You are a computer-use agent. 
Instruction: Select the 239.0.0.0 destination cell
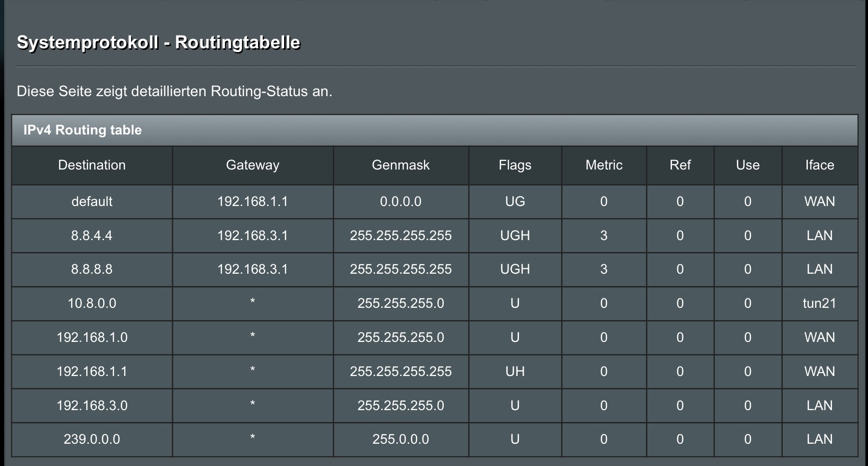[92, 439]
